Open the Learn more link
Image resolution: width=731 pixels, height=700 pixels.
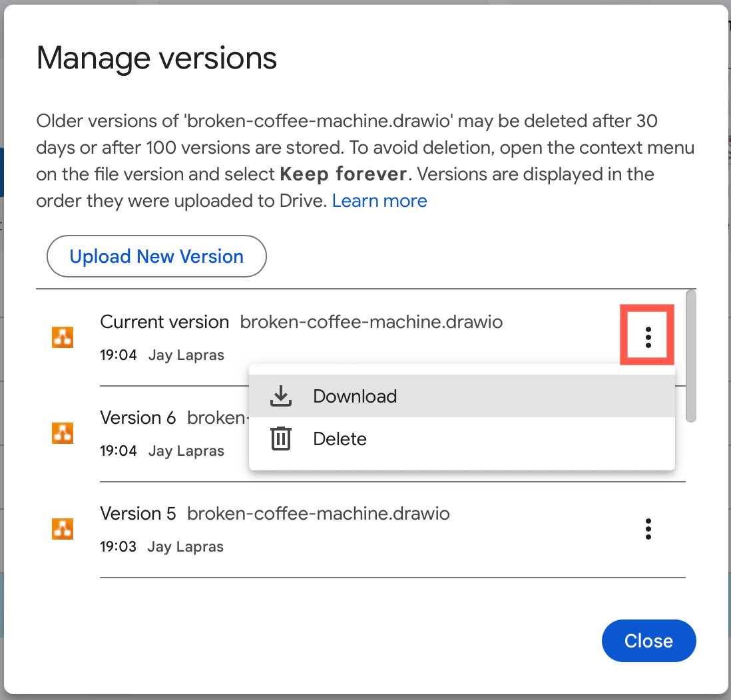379,200
